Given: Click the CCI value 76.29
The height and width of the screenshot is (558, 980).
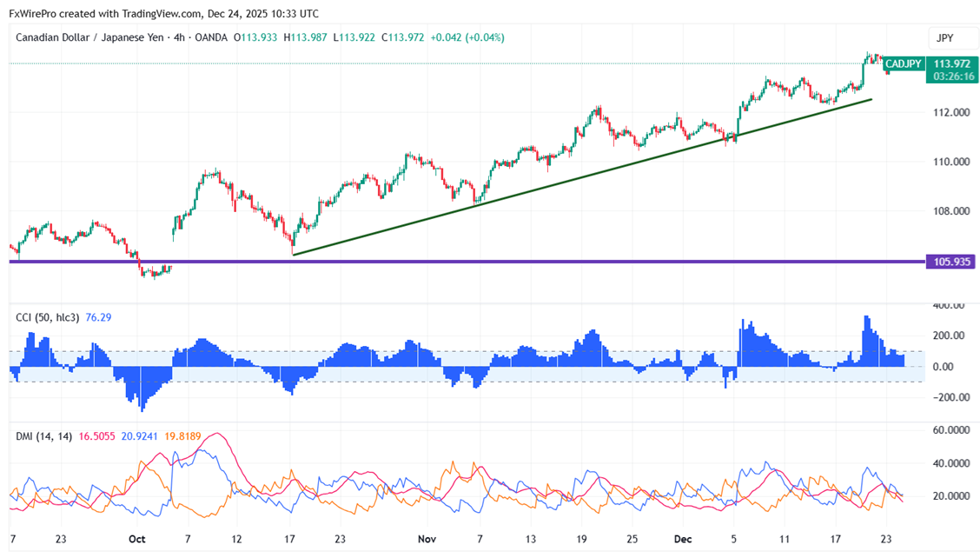Looking at the screenshot, I should point(98,317).
